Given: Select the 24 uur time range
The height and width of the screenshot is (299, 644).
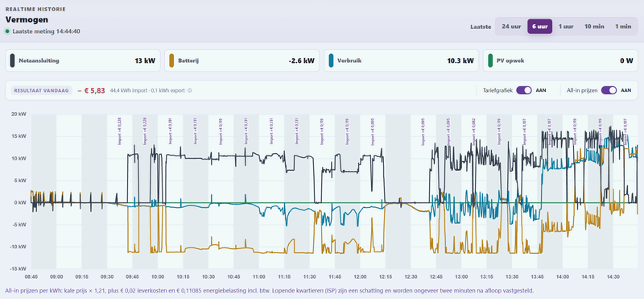Looking at the screenshot, I should tap(511, 27).
